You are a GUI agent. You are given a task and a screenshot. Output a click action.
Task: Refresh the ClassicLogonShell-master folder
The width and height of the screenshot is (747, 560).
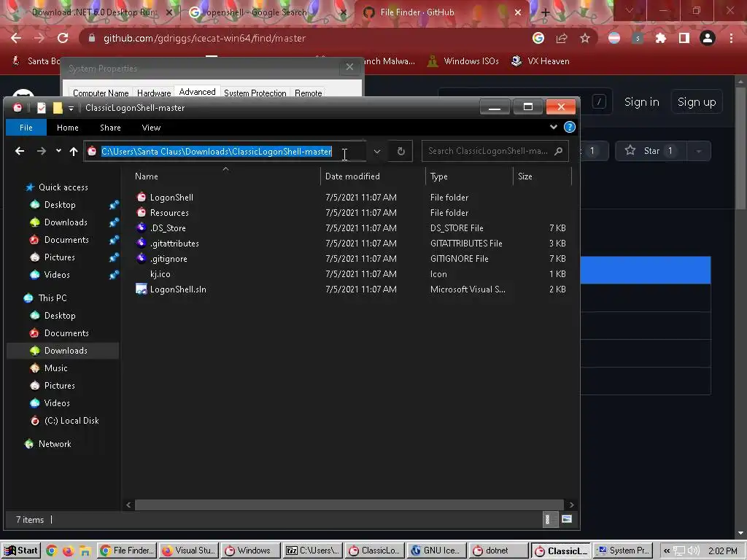pos(400,151)
